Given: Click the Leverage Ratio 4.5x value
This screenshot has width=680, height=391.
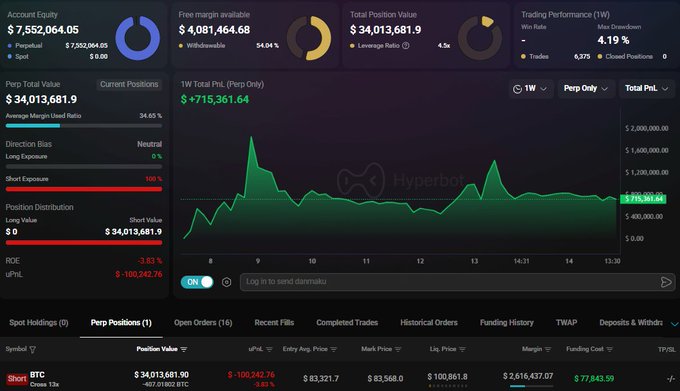Looking at the screenshot, I should point(444,46).
